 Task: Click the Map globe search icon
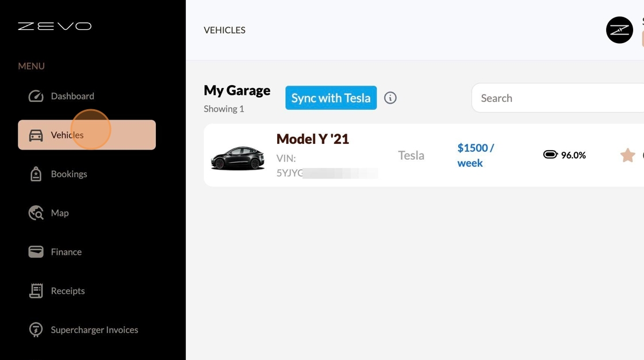point(36,213)
